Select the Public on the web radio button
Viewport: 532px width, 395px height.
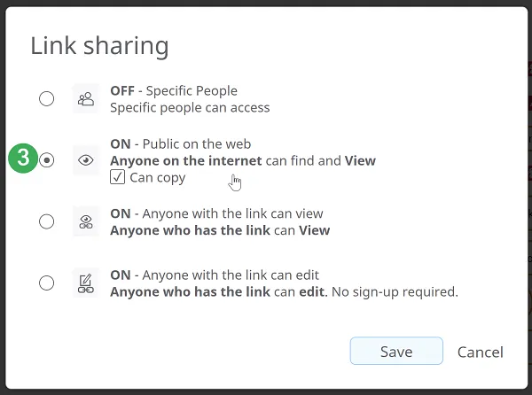point(47,160)
